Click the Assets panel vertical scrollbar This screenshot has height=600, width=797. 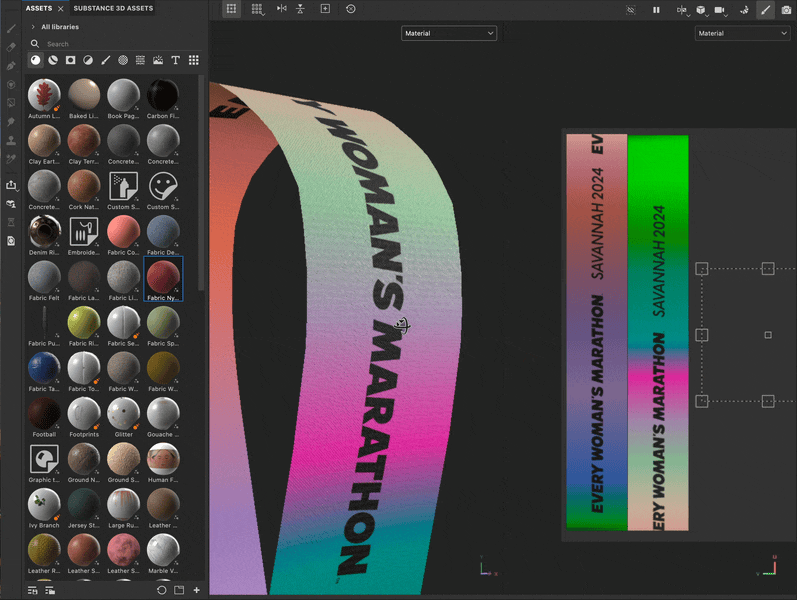(201, 183)
